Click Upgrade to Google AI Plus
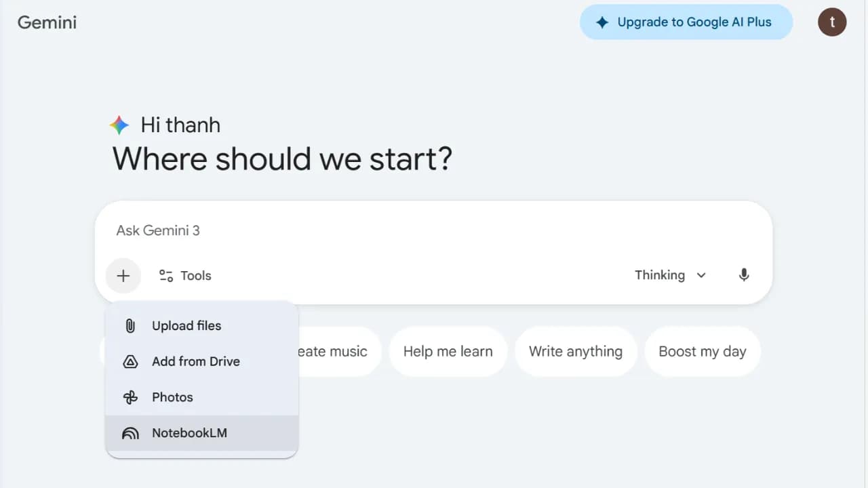Viewport: 868px width, 488px height. pyautogui.click(x=686, y=22)
